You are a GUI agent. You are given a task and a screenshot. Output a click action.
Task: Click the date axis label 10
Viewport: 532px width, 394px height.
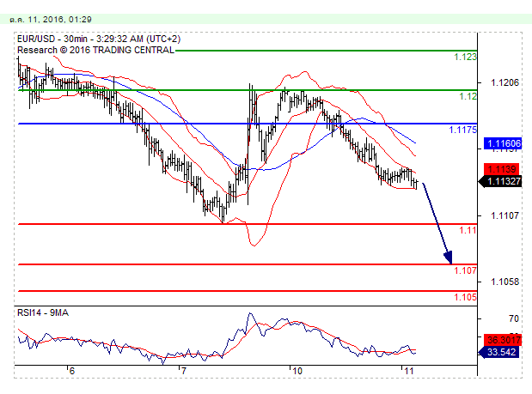(x=297, y=371)
